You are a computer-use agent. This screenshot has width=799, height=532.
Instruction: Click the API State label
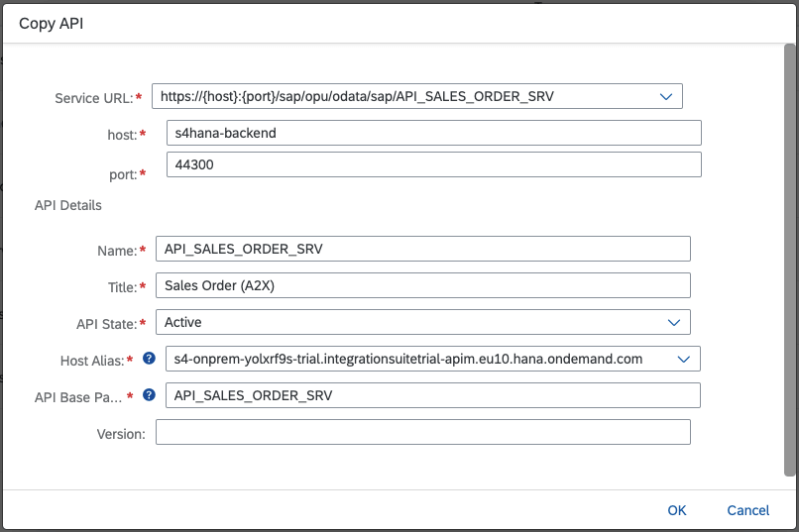pyautogui.click(x=106, y=324)
